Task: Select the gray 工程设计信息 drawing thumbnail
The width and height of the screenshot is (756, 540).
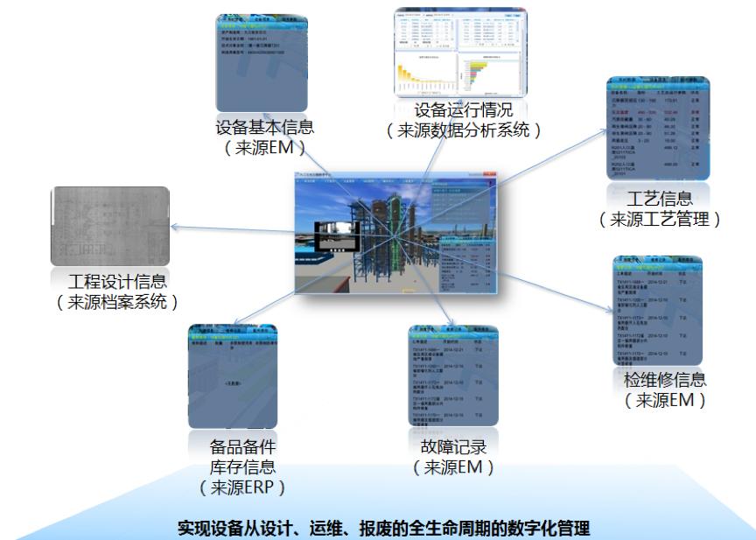Action: (108, 226)
